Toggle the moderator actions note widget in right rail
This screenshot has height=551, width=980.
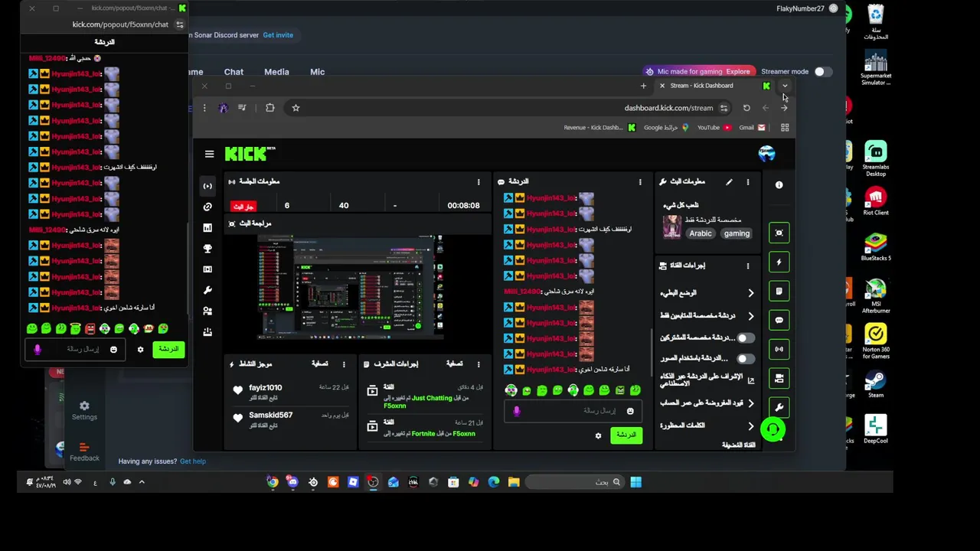(779, 291)
